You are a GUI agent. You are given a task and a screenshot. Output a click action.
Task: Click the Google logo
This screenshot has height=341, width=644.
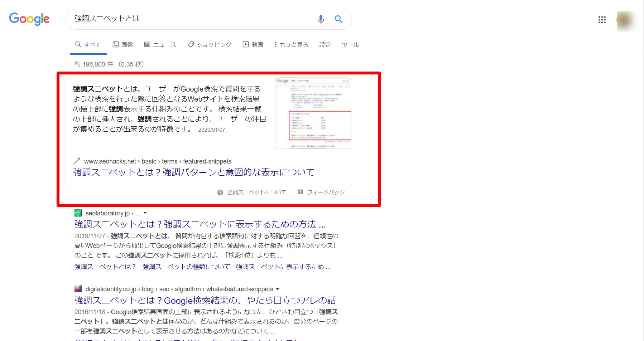click(29, 19)
